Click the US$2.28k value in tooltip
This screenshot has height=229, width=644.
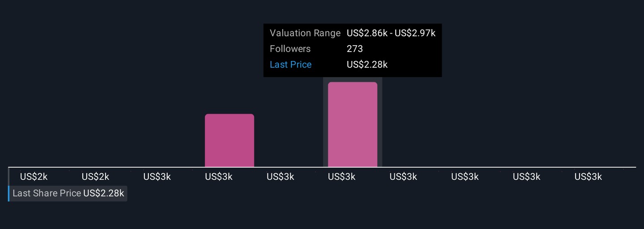367,65
